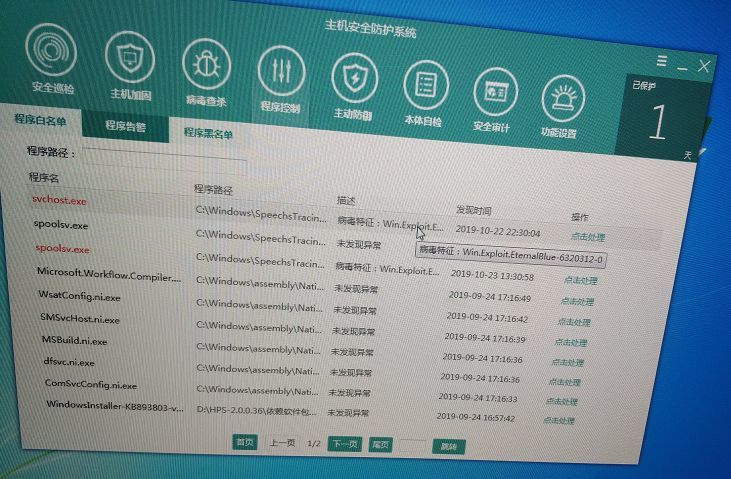Click 点击处理 for WsatConfig.ni.exe row
The width and height of the screenshot is (731, 479).
click(574, 322)
